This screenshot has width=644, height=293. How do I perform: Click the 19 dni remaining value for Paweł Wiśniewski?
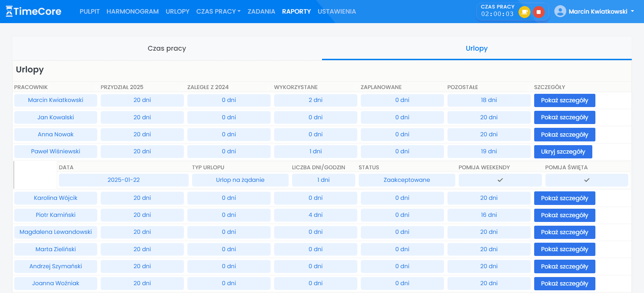(x=489, y=151)
